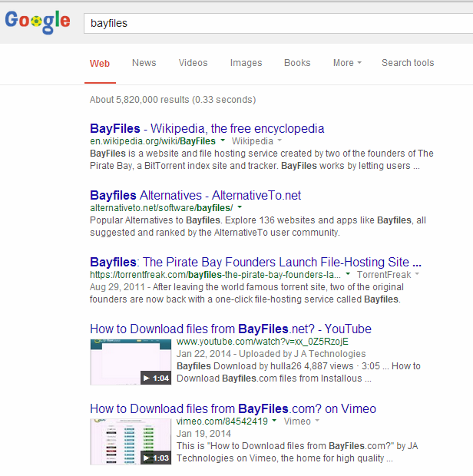Open Search tools options

[x=408, y=63]
